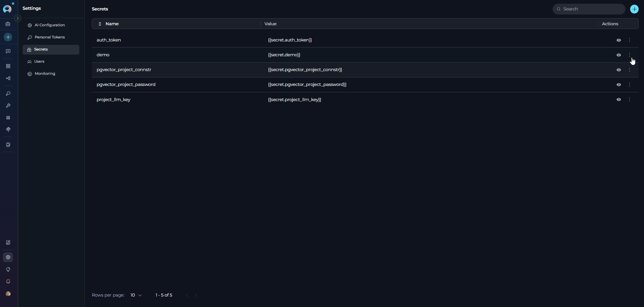Open AI Configuration settings section

50,25
